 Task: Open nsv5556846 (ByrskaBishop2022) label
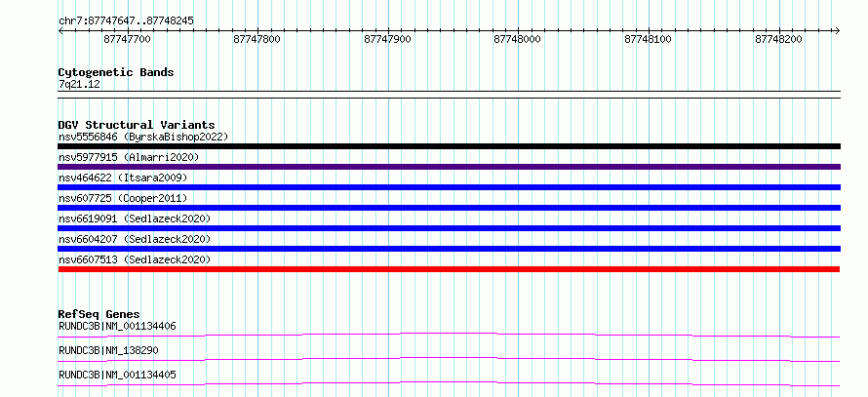click(x=143, y=137)
